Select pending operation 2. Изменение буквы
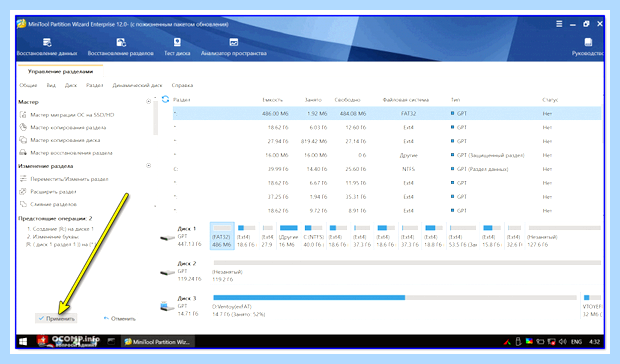Image resolution: width=620 pixels, height=364 pixels. tap(59, 241)
